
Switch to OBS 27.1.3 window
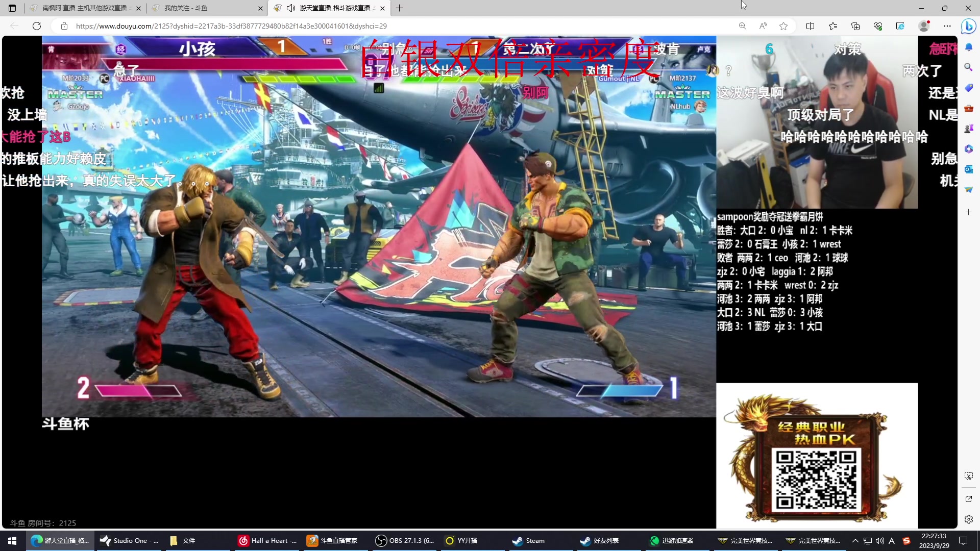point(405,541)
